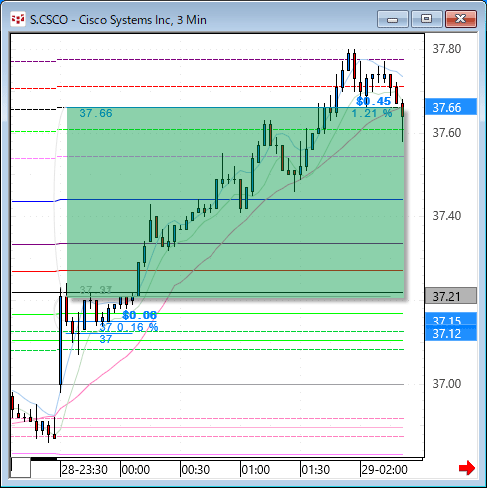Click the red scroll-right arrow
The width and height of the screenshot is (487, 488).
point(467,468)
